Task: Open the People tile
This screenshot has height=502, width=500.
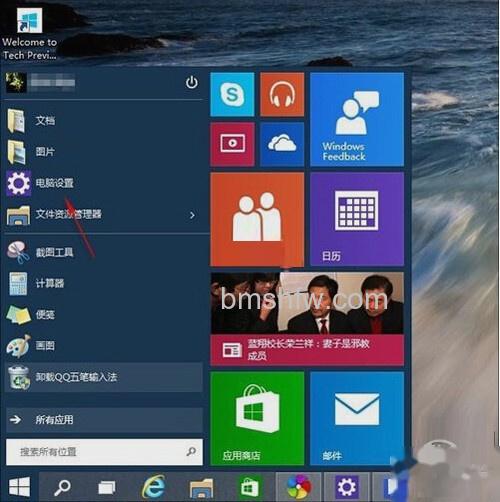Action: click(257, 219)
